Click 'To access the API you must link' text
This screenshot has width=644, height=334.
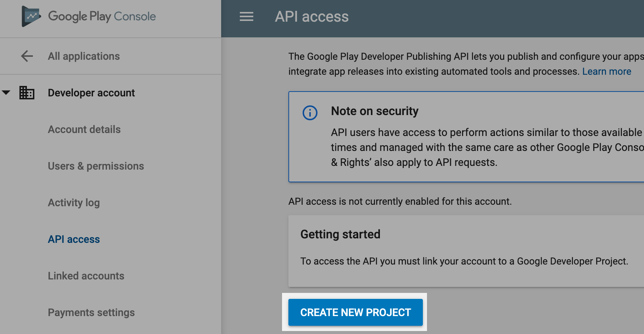pos(464,261)
